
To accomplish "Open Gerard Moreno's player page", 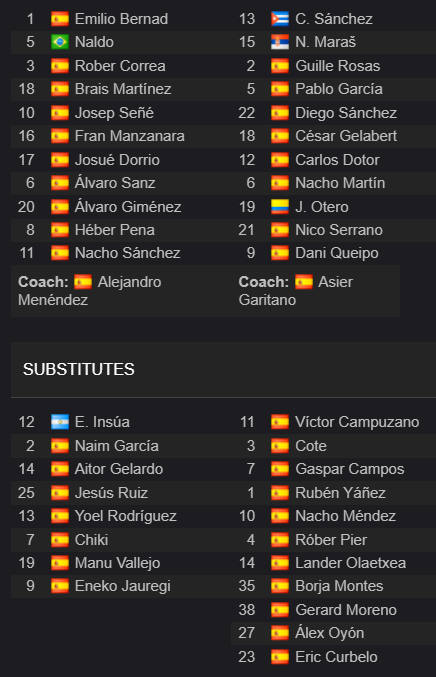I will pos(346,610).
